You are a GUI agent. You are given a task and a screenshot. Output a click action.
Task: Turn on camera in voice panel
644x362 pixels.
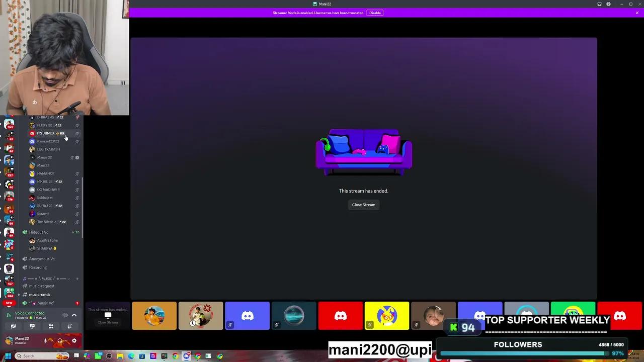(x=13, y=326)
